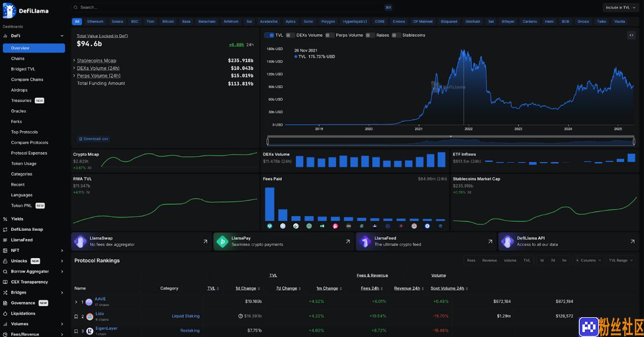The height and width of the screenshot is (337, 644).
Task: Open the Liquid Staking category link
Action: pyautogui.click(x=185, y=316)
